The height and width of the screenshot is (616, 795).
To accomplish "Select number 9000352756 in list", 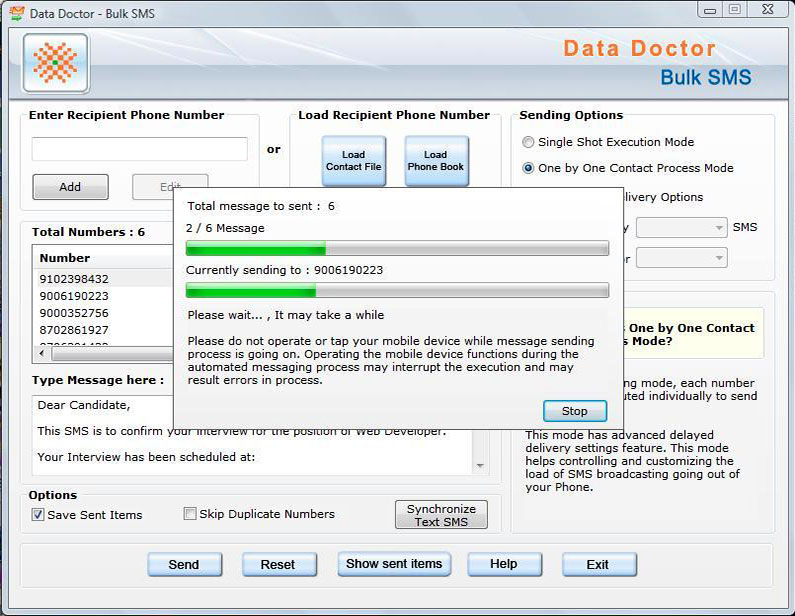I will tap(74, 313).
